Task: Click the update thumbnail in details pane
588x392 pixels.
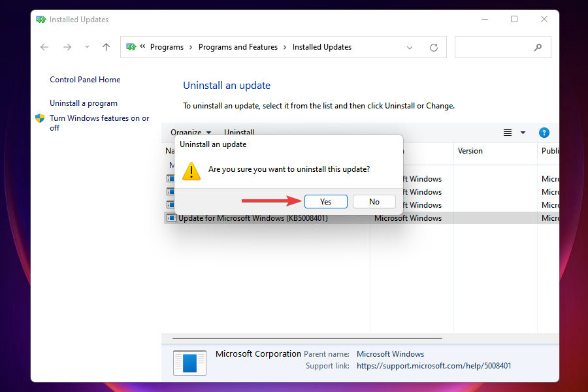Action: pyautogui.click(x=189, y=363)
